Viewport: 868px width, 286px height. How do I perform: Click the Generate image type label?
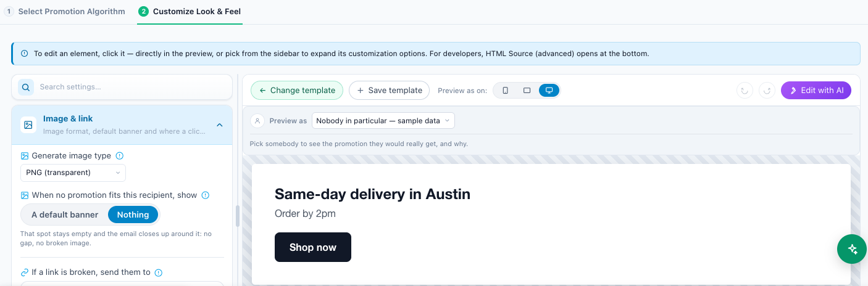pos(72,156)
